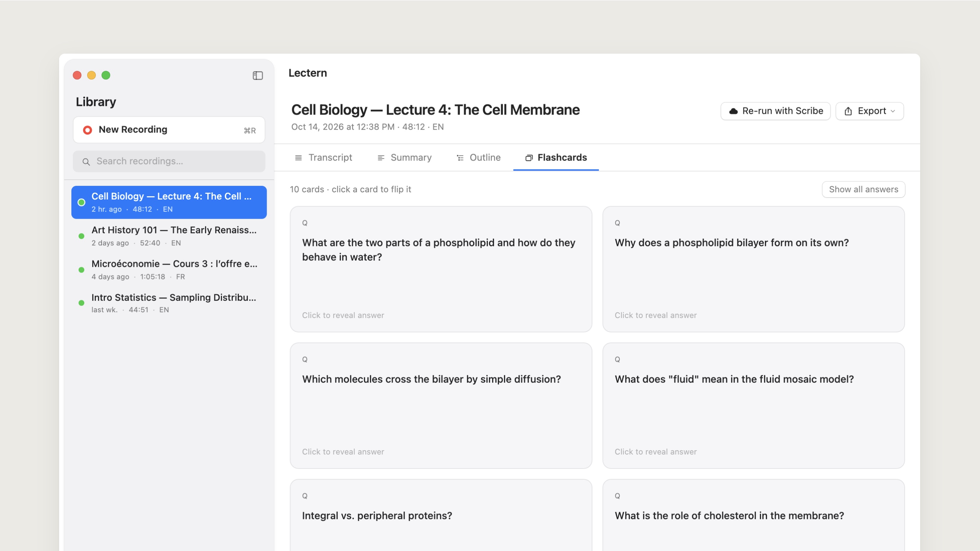Click the Transcript tab lines icon
Image resolution: width=980 pixels, height=551 pixels.
pos(298,158)
